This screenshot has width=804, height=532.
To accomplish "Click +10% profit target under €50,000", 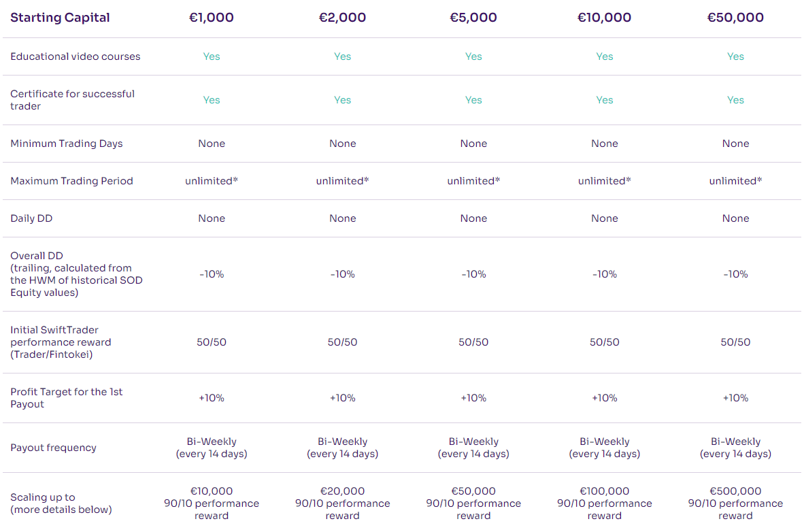I will 735,398.
